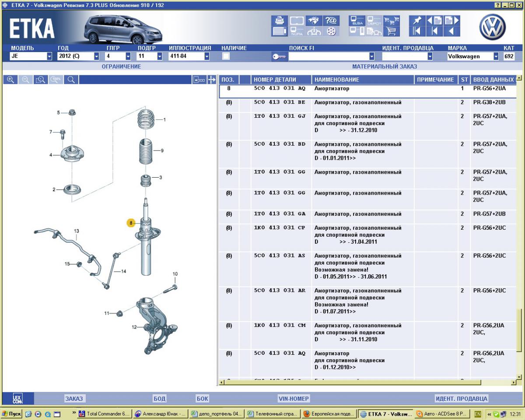Image resolution: width=525 pixels, height=420 pixels.
Task: Click the ОГРАНИЧЕНИЕ section label
Action: tap(121, 66)
